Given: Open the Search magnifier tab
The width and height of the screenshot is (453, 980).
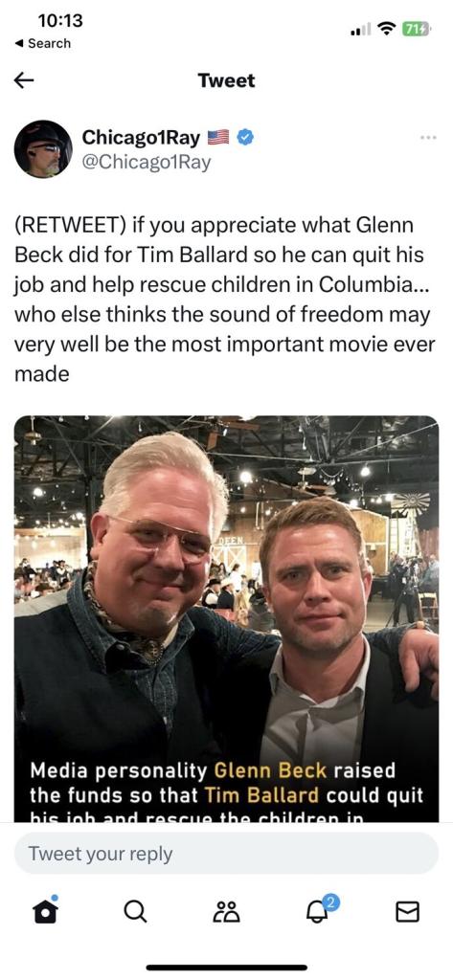Looking at the screenshot, I should tap(136, 912).
